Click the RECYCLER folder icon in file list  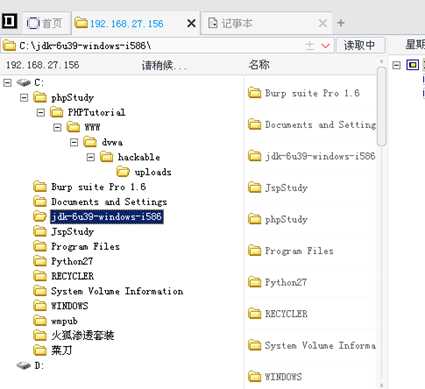coord(255,314)
